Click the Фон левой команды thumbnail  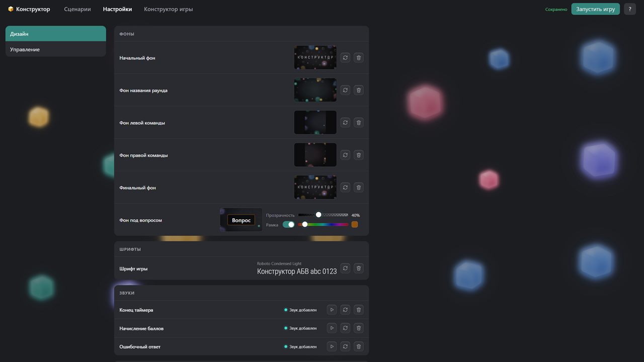[315, 122]
